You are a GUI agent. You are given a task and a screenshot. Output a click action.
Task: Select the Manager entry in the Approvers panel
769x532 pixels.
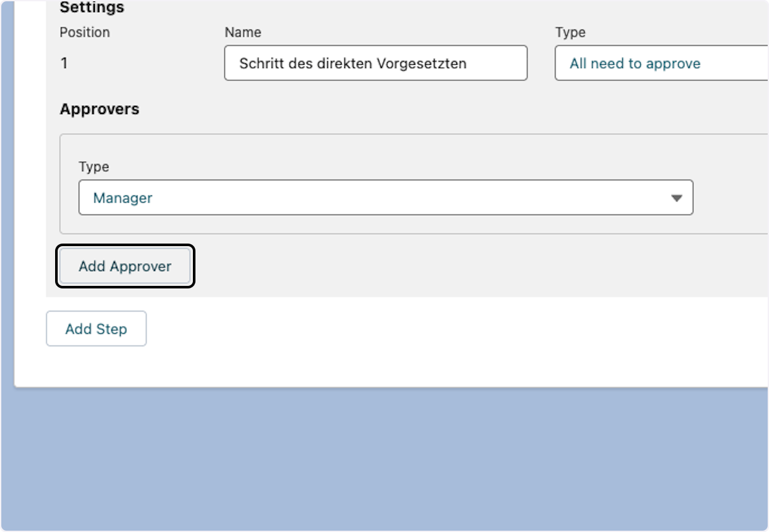pyautogui.click(x=384, y=197)
